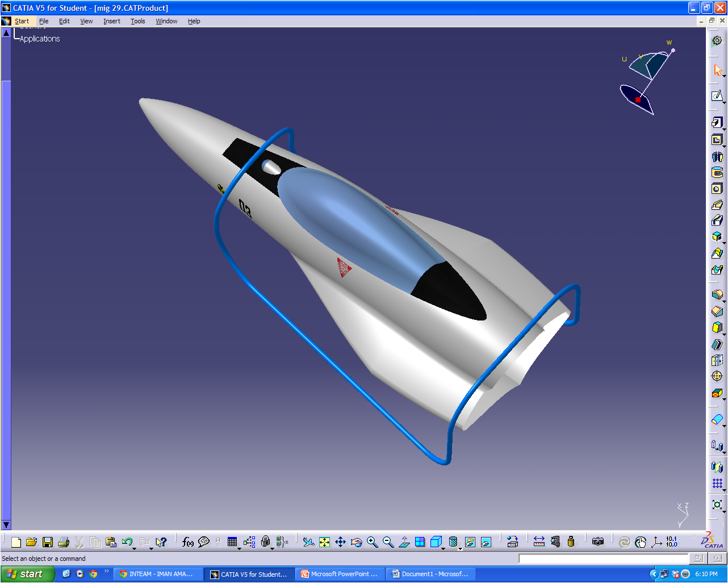
Task: Switch to Document1 Microsoft Word taskbar window
Action: tap(431, 574)
